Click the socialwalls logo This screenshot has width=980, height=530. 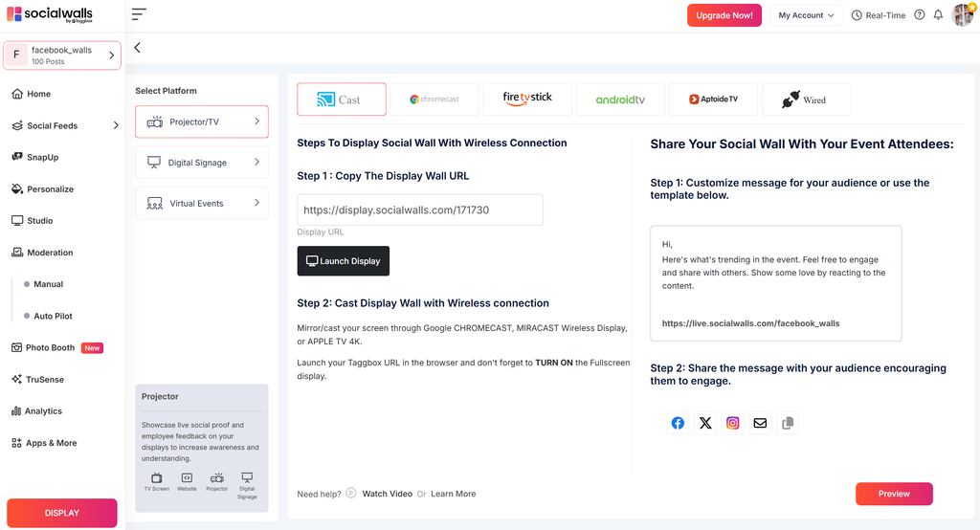point(50,14)
